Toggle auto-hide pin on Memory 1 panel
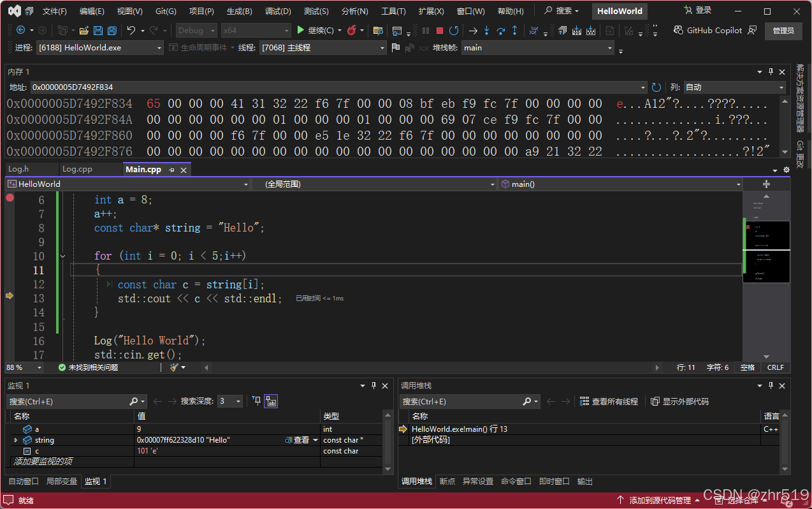This screenshot has width=812, height=509. pos(771,71)
